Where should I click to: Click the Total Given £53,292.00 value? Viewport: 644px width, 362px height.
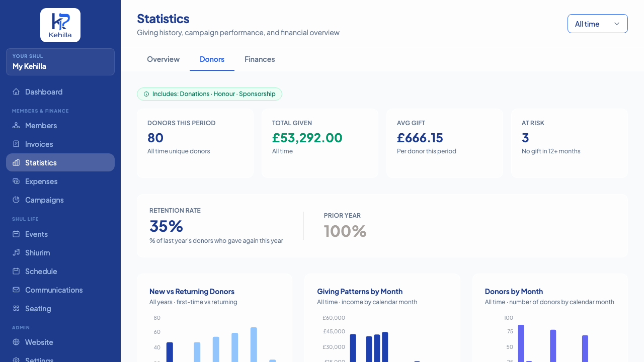tap(307, 138)
